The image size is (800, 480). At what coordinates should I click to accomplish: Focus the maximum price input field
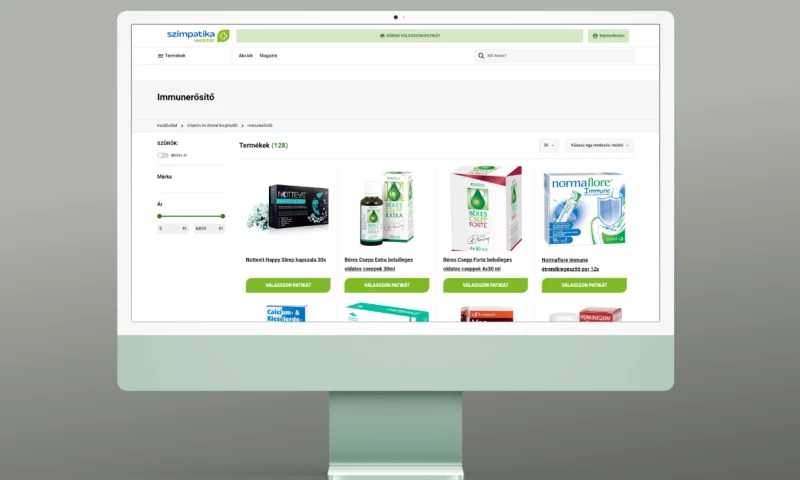tap(209, 229)
